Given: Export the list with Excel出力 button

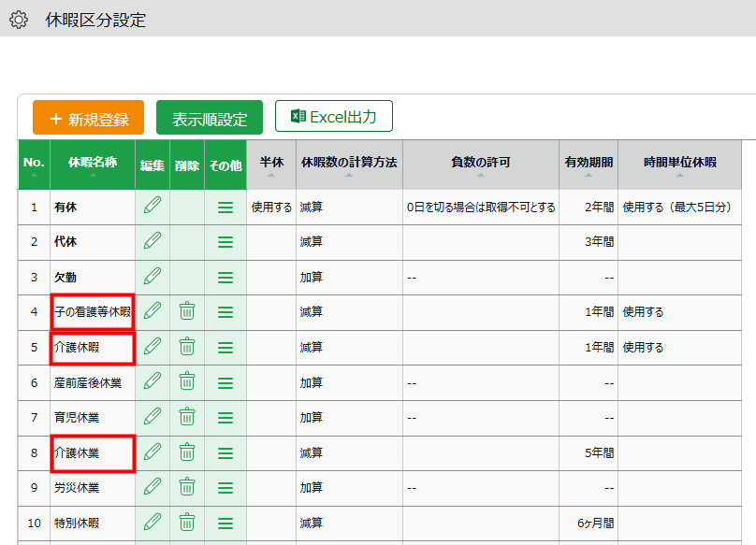Looking at the screenshot, I should point(333,117).
